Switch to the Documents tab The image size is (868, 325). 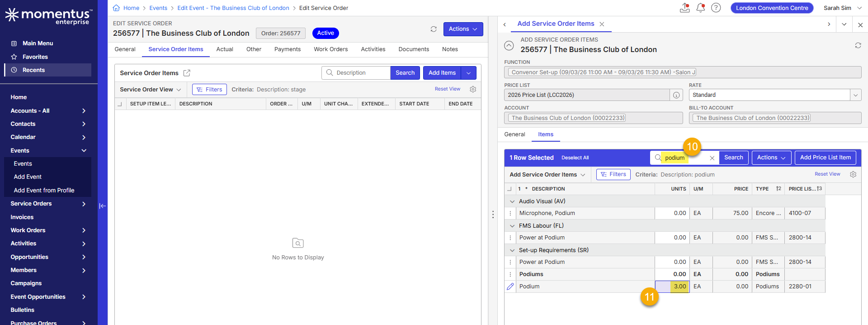[x=414, y=49]
